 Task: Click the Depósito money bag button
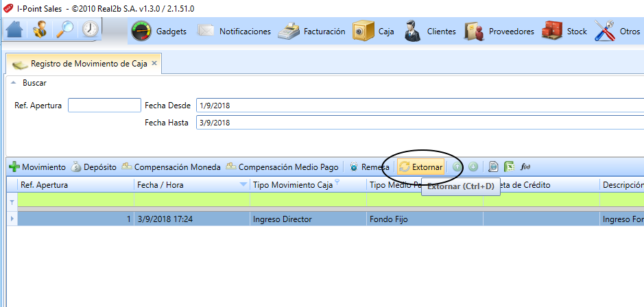click(94, 167)
